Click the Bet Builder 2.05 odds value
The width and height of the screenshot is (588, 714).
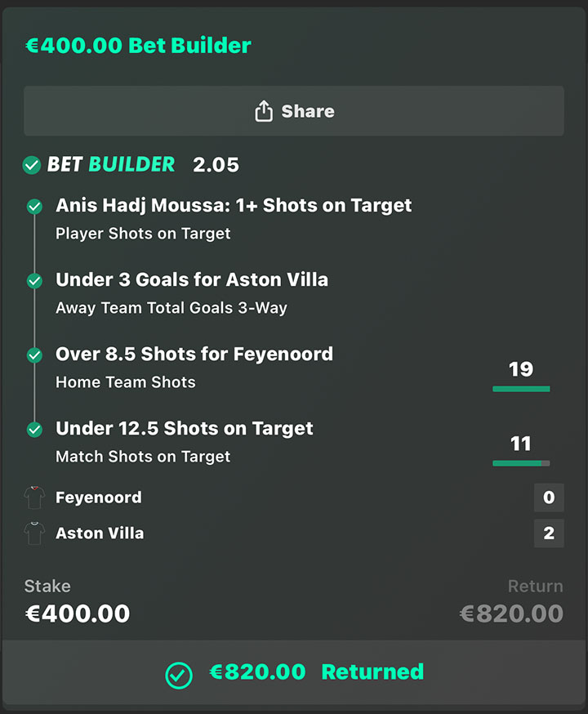pos(216,165)
